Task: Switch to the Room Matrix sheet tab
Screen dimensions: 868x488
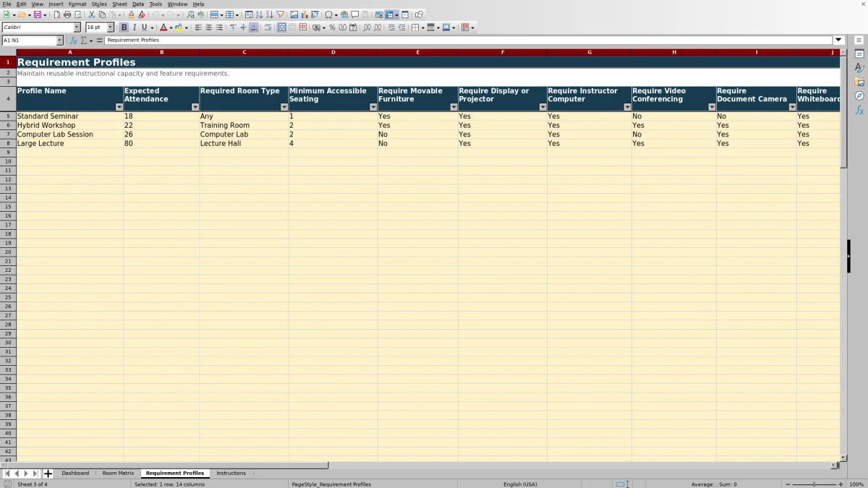Action: [x=118, y=474]
